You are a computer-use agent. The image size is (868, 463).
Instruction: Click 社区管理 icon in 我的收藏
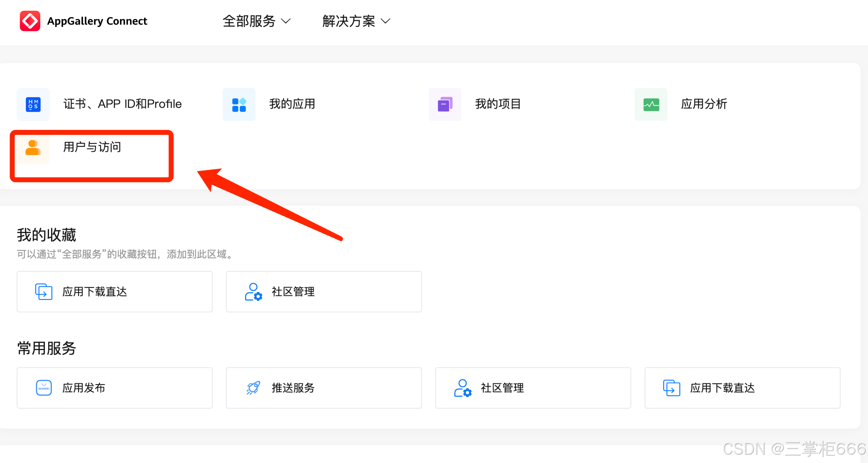[253, 292]
